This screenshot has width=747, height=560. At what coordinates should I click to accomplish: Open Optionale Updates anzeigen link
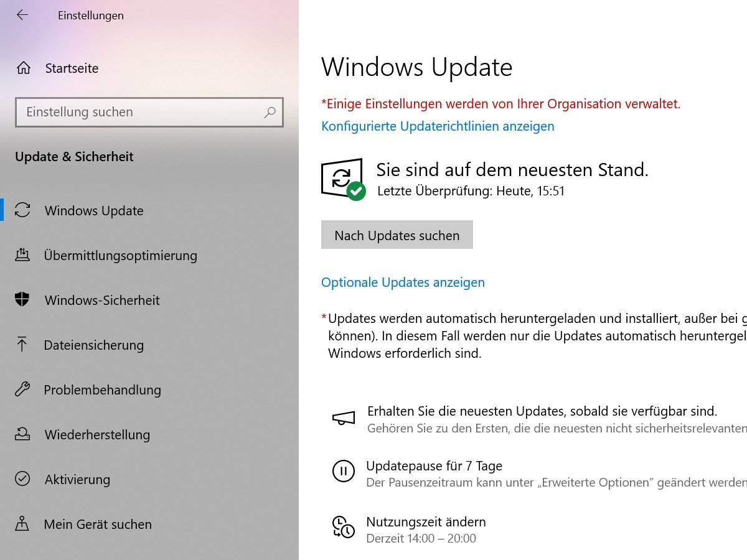(x=403, y=282)
